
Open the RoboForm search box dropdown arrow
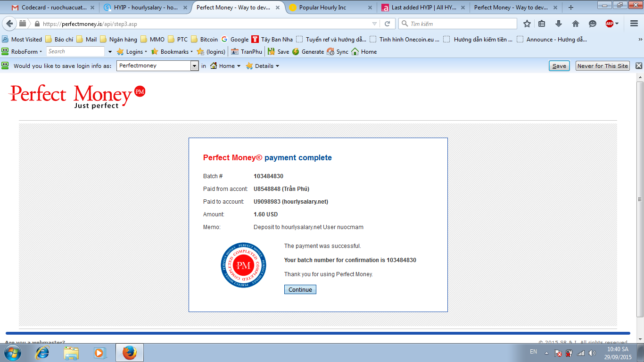pos(110,52)
